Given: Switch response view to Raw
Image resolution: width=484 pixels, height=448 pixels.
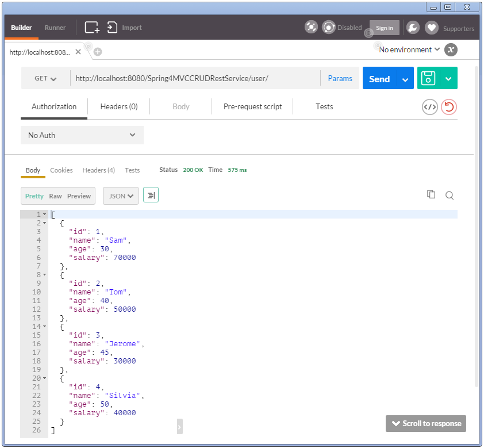Looking at the screenshot, I should pos(55,196).
